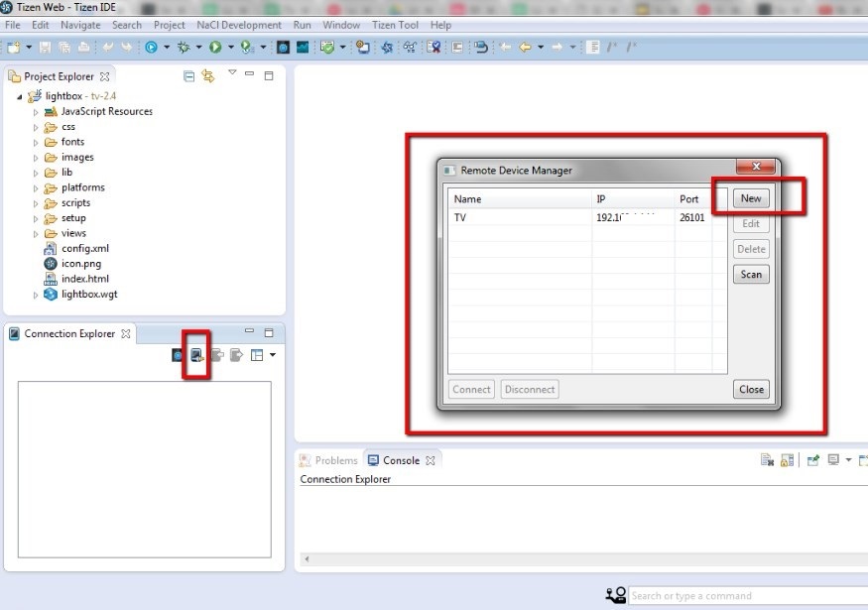Click the green checkmark validation toolbar icon
The image size is (868, 610).
[327, 47]
